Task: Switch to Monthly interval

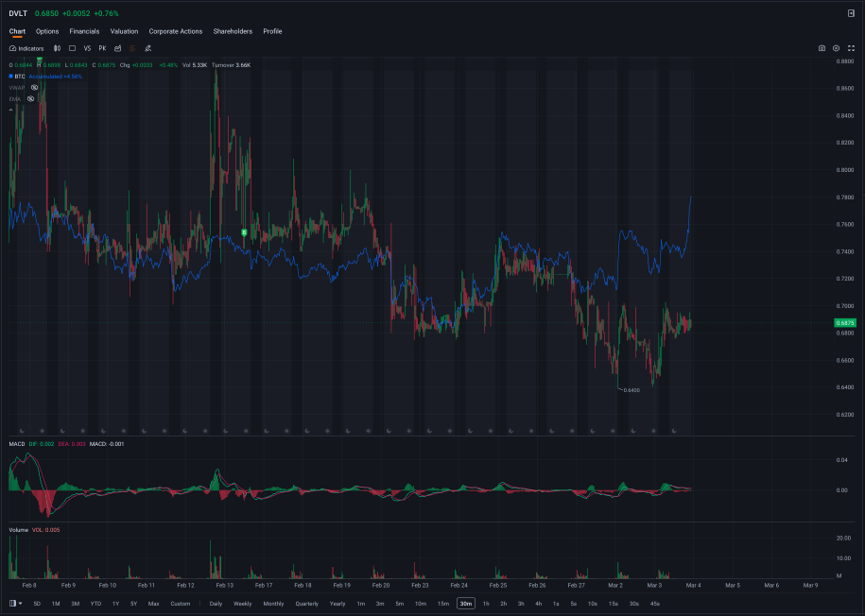Action: 273,604
